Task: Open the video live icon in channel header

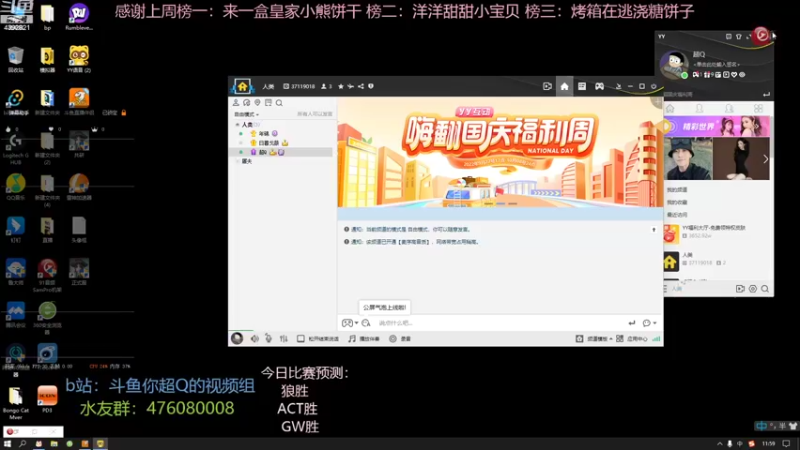Action: click(547, 86)
